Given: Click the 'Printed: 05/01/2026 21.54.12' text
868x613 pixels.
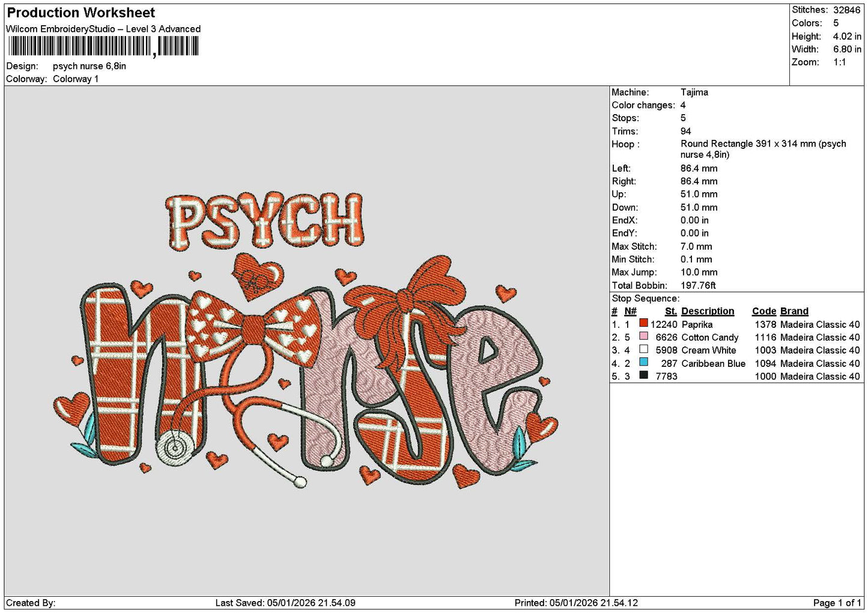Looking at the screenshot, I should 576,603.
